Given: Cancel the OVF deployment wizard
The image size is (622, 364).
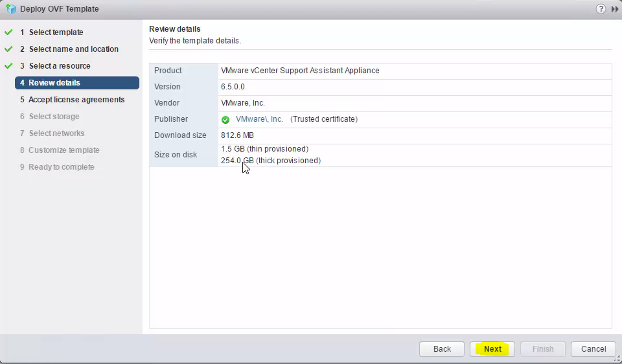Looking at the screenshot, I should pos(593,349).
